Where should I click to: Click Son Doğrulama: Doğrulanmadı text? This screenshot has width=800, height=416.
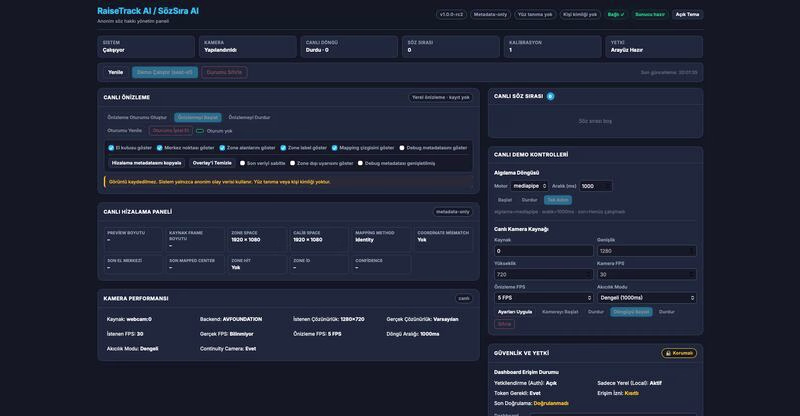pos(531,403)
